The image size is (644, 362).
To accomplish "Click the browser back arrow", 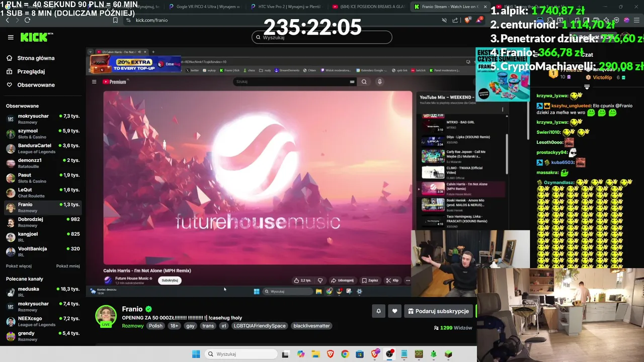I will point(7,20).
